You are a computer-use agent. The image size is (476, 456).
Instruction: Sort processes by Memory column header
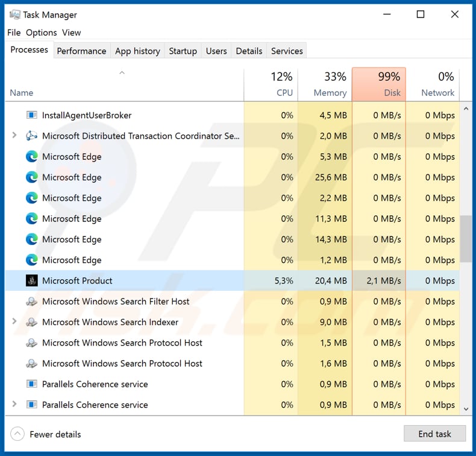click(325, 84)
